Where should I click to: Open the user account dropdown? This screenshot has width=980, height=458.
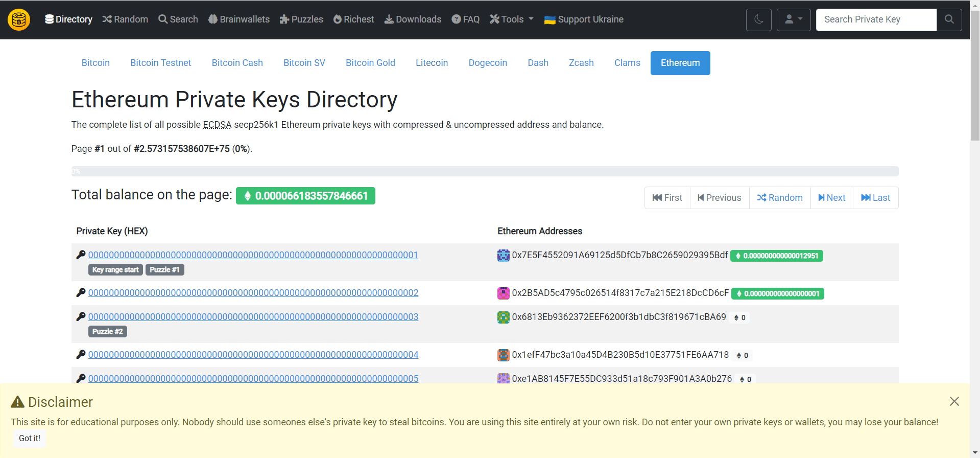point(793,20)
